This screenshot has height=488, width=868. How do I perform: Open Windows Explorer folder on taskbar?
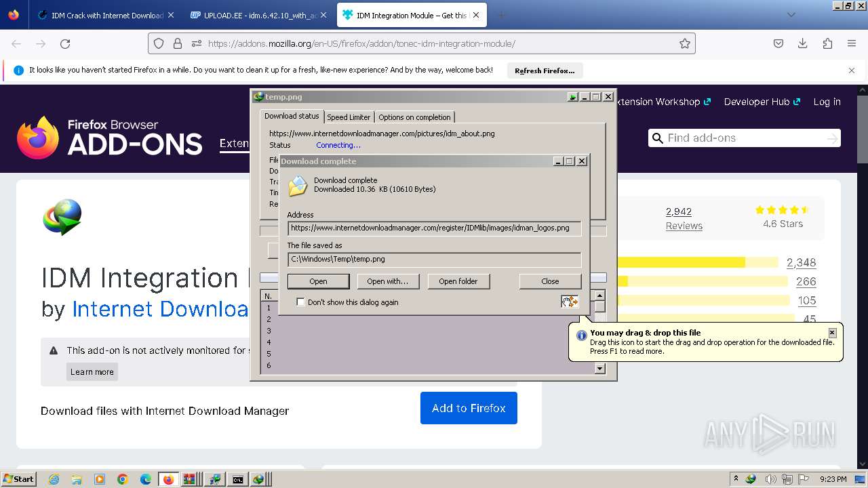(x=77, y=479)
